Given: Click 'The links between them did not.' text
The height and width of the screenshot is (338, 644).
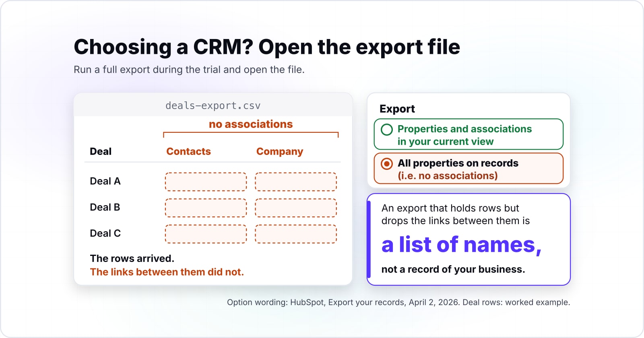Looking at the screenshot, I should [167, 272].
